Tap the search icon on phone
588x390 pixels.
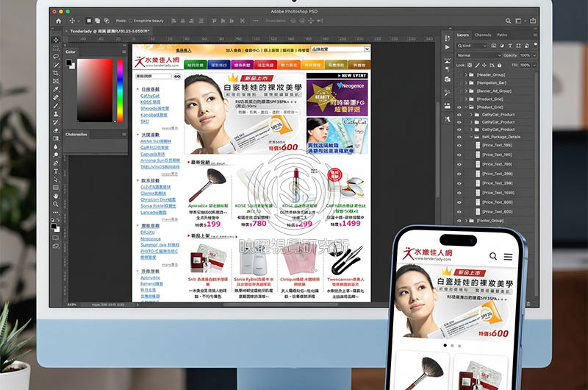click(492, 256)
